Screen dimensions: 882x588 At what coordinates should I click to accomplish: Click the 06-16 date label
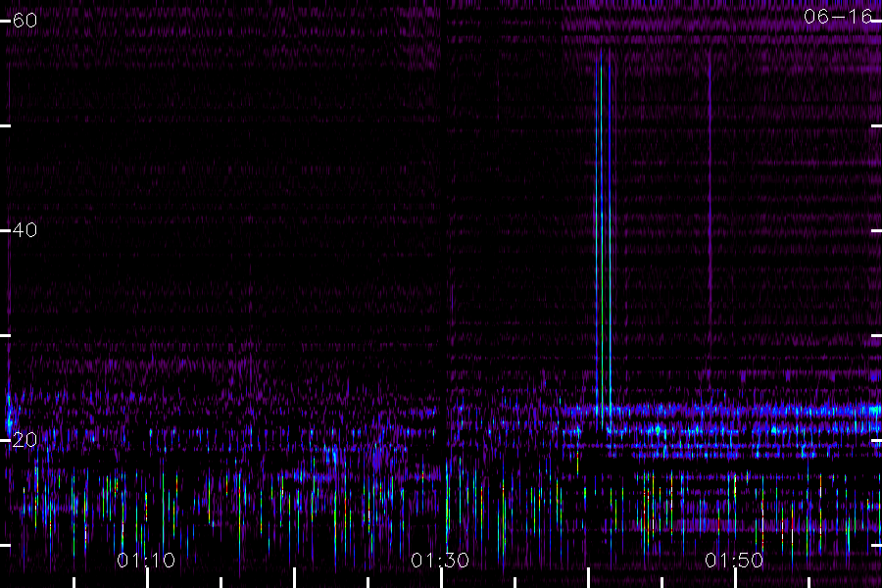click(x=838, y=17)
